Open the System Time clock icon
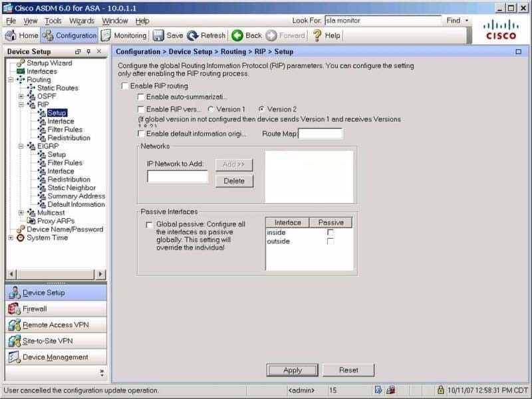This screenshot has width=532, height=399. click(x=21, y=238)
